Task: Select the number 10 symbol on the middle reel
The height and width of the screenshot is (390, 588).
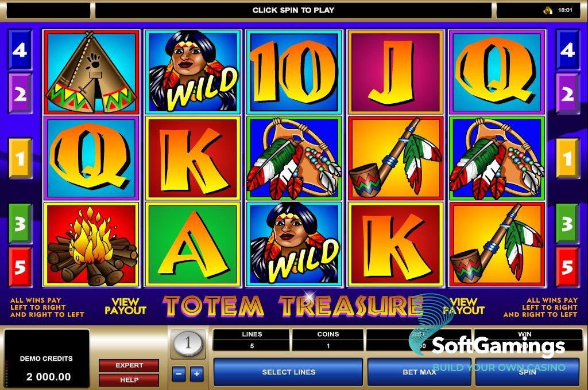Action: (294, 72)
